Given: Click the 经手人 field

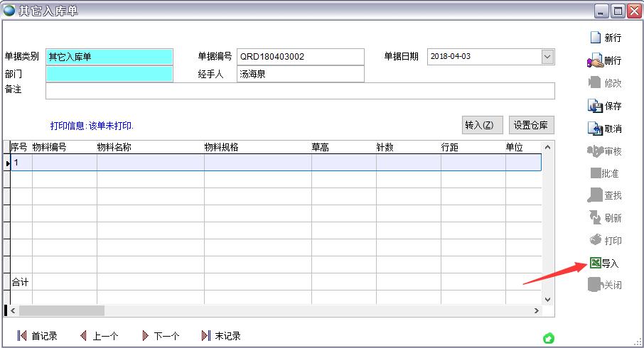Looking at the screenshot, I should click(x=299, y=74).
